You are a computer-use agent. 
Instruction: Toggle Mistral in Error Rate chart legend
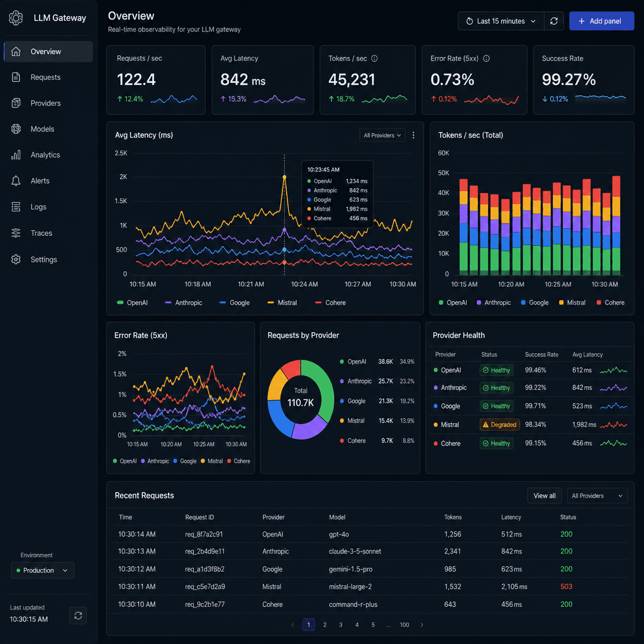pyautogui.click(x=211, y=461)
